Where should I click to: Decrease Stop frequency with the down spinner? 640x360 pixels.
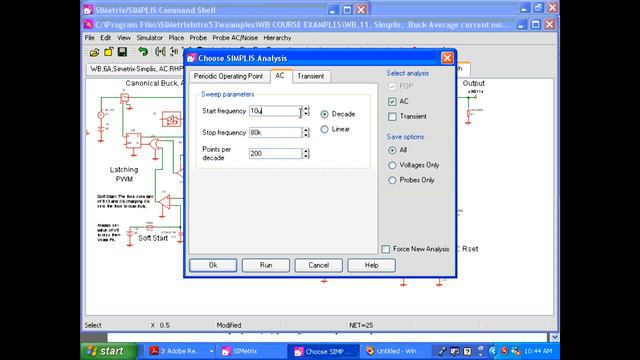[306, 135]
